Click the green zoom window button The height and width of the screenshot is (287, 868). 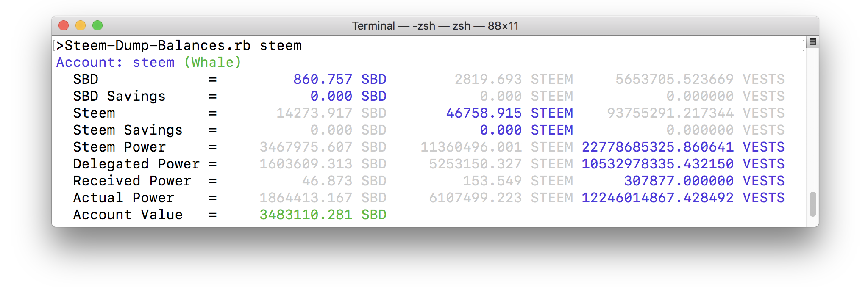point(97,25)
